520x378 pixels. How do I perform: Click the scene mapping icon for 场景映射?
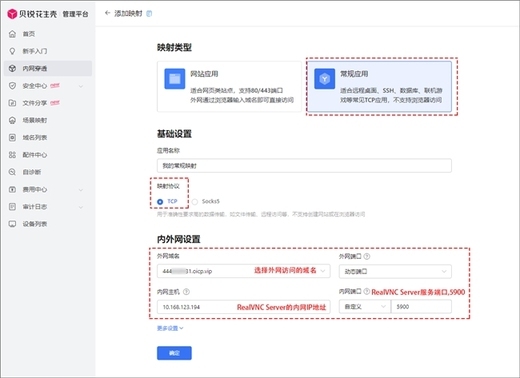pos(12,120)
